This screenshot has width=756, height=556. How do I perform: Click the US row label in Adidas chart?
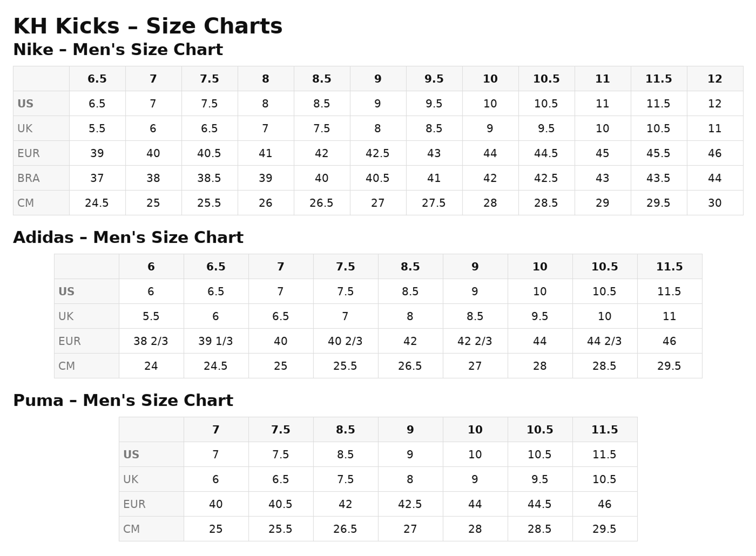tap(66, 291)
